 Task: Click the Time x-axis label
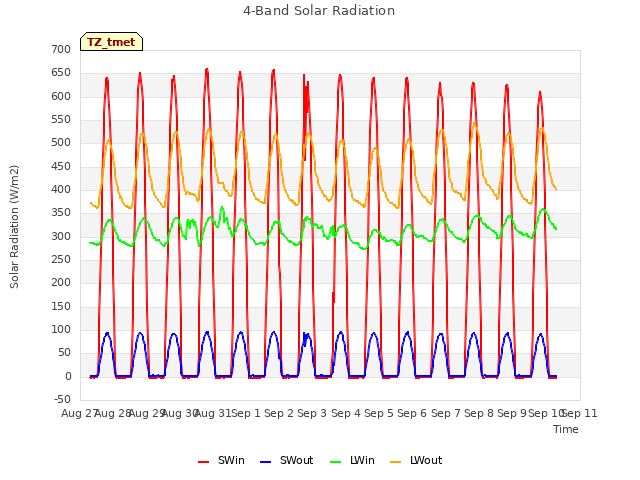(566, 429)
